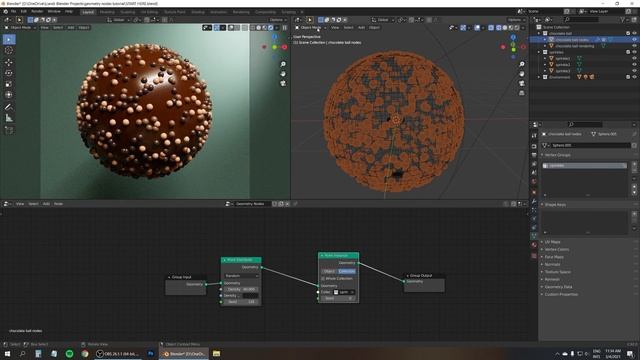Open the File menu
Screen dimensions: 640x360
click(x=13, y=11)
